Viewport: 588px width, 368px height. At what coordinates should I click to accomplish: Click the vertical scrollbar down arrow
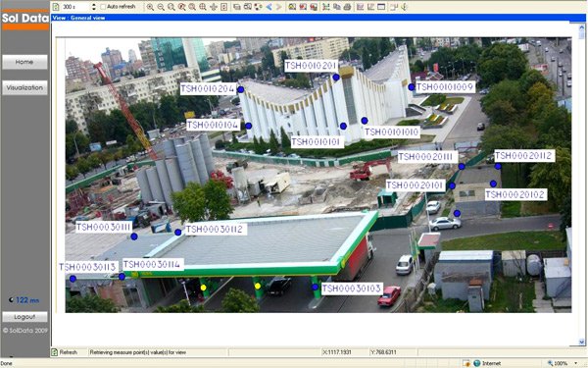[581, 342]
